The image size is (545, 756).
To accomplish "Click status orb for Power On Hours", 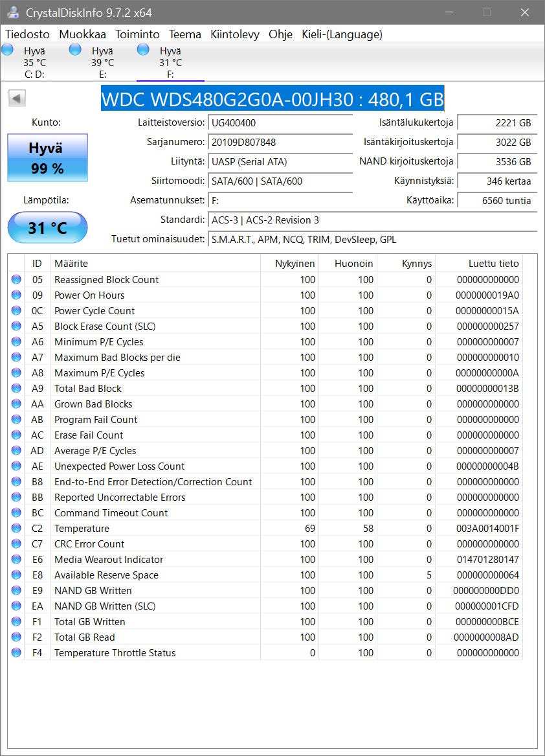I will [16, 295].
